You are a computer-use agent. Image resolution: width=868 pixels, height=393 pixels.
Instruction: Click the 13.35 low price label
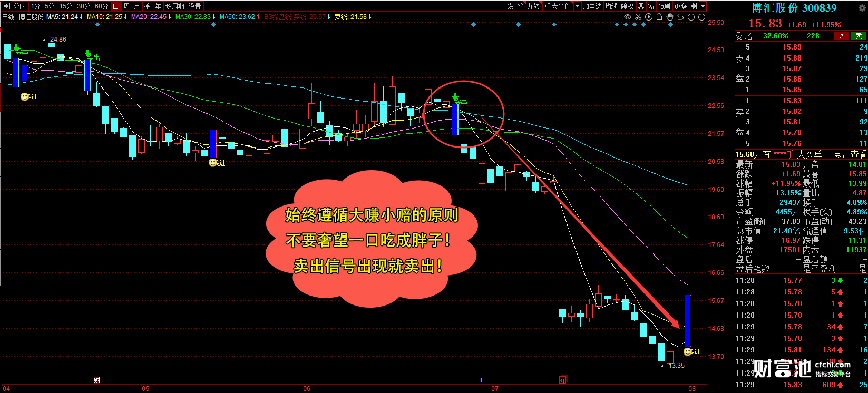point(677,366)
